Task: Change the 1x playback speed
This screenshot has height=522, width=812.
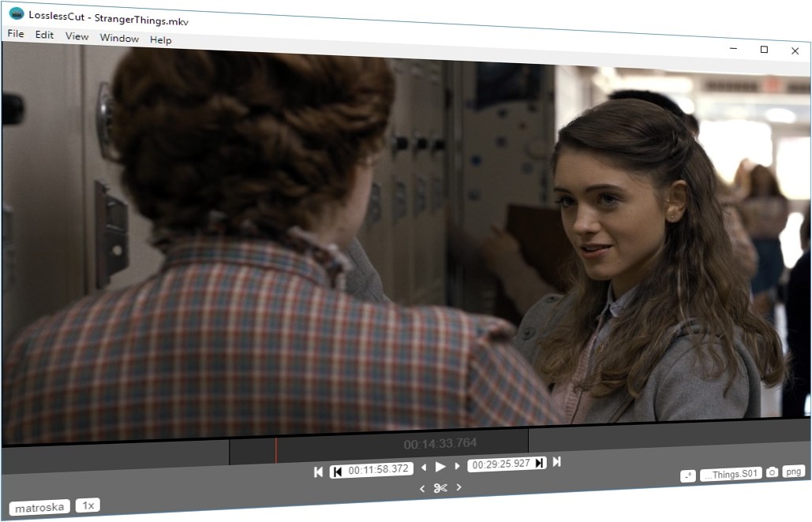Action: [88, 505]
